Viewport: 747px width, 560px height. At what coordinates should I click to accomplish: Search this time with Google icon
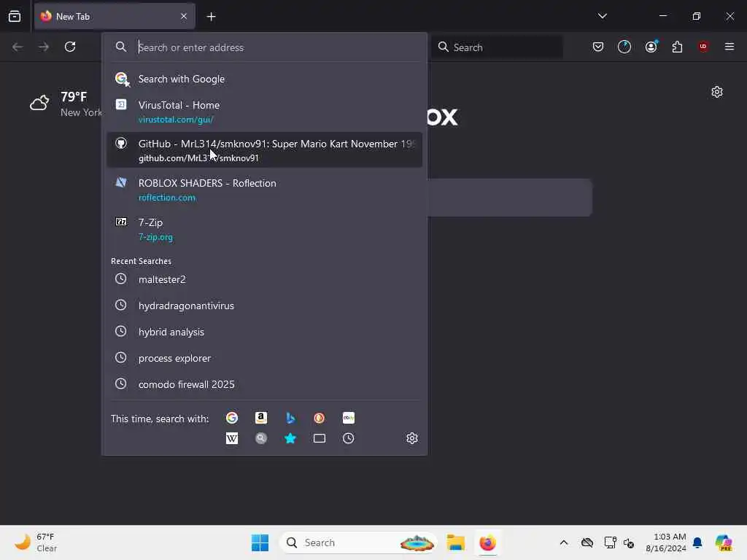[232, 418]
